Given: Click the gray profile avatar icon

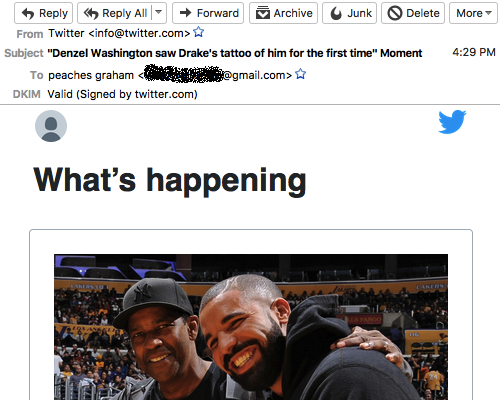Looking at the screenshot, I should 51,126.
